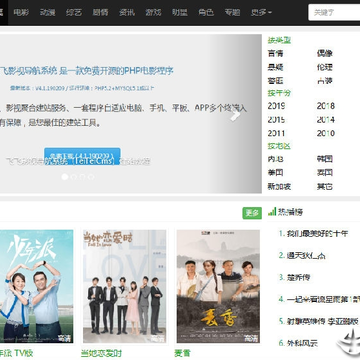Advance the banner with the right arrow
Viewport: 360px width, 360px height.
point(235,115)
